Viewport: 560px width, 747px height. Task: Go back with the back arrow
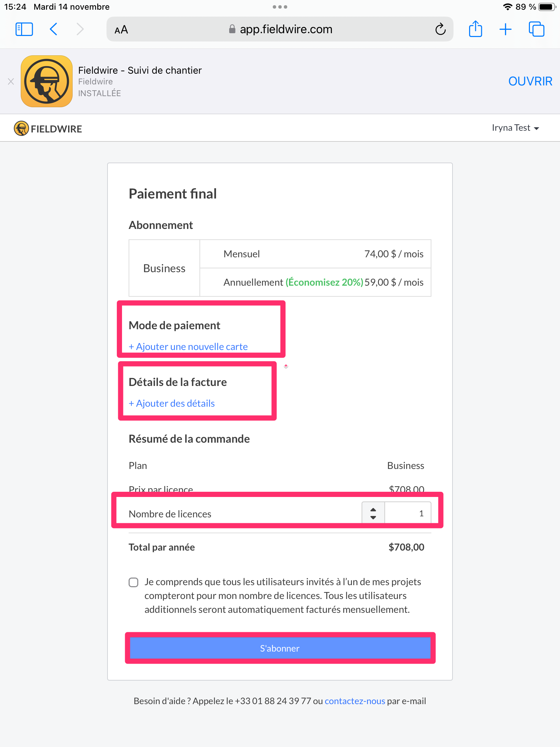pos(54,29)
